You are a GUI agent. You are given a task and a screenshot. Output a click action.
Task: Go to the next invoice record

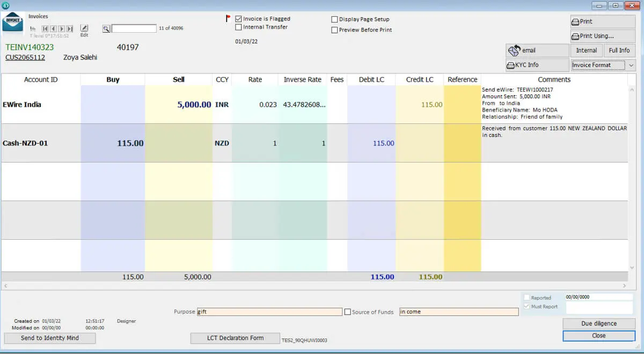pos(62,28)
